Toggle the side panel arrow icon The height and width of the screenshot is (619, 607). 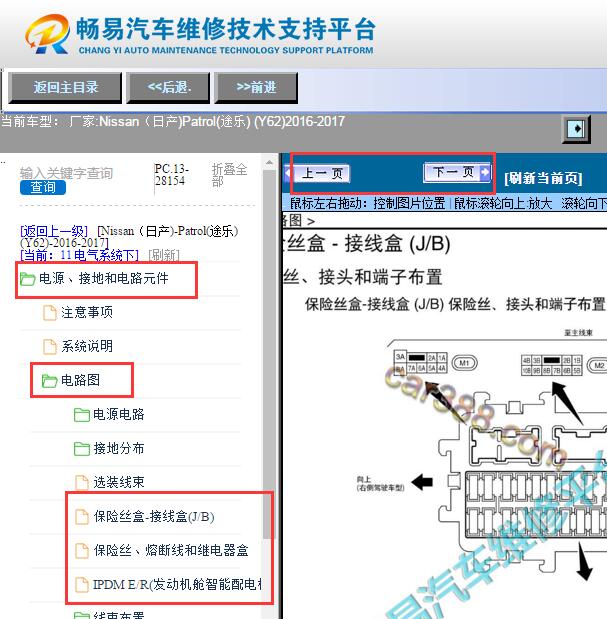[576, 129]
